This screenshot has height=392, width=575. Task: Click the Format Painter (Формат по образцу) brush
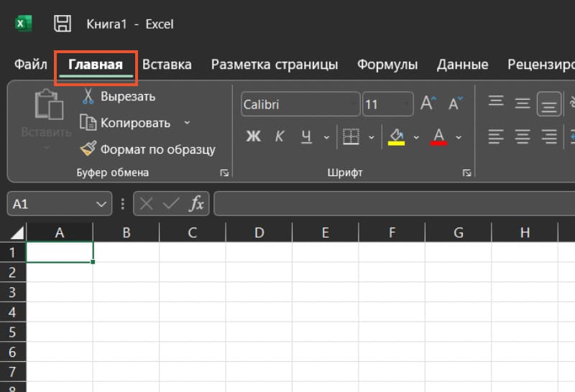point(88,149)
